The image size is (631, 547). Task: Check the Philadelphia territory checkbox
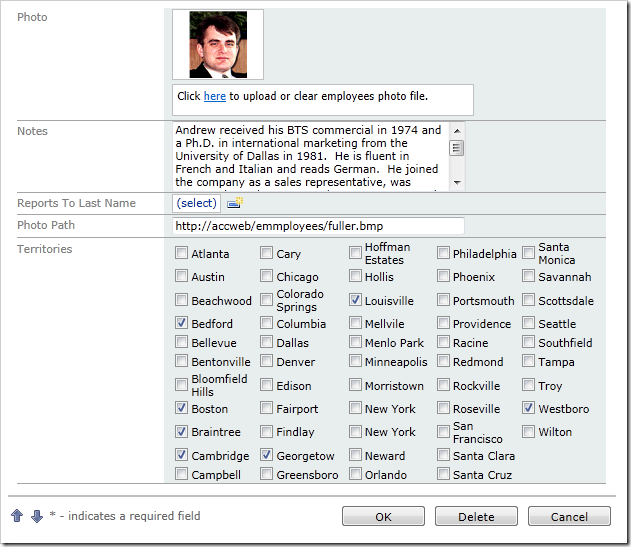tap(443, 253)
